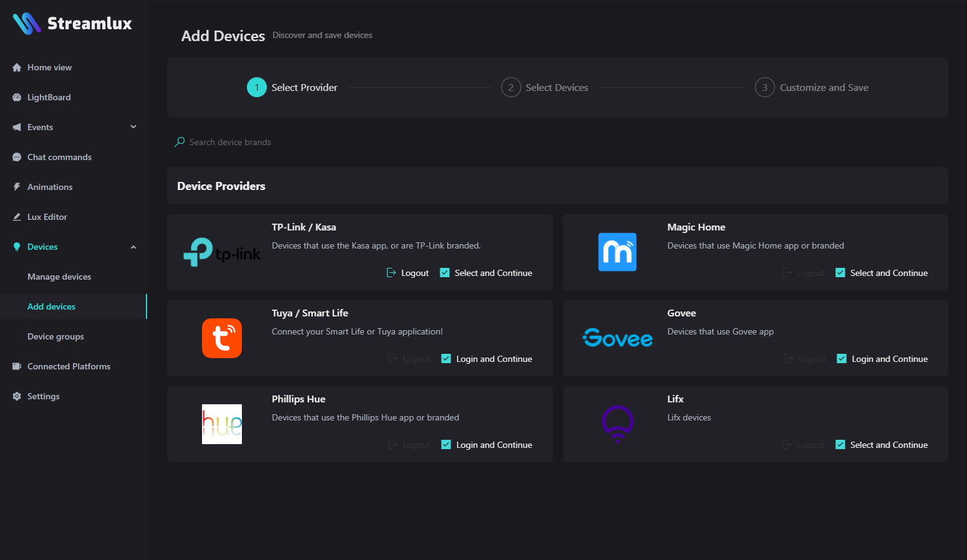Open Chat commands from the sidebar
This screenshot has height=560, width=967.
click(59, 157)
